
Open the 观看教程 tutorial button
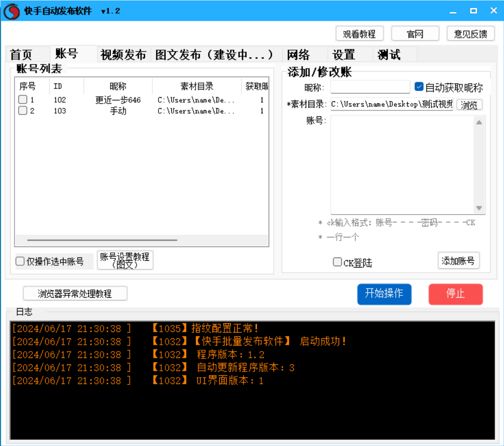coord(359,34)
